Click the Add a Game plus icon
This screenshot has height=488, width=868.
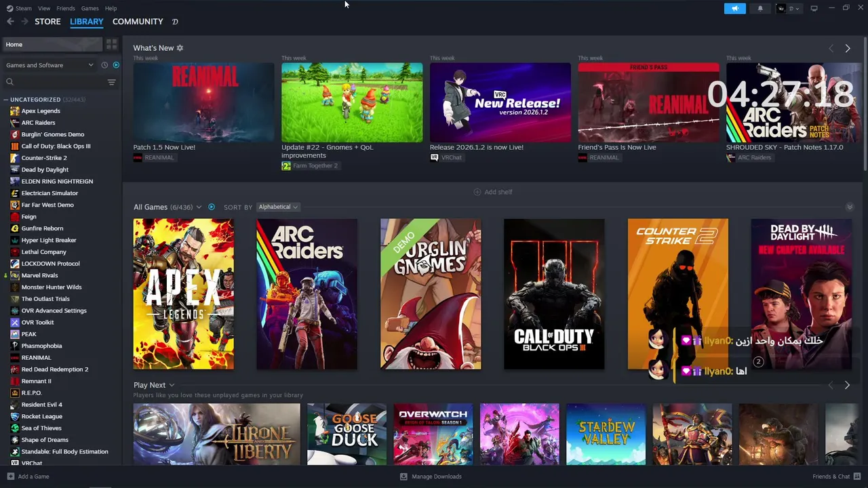(10, 476)
